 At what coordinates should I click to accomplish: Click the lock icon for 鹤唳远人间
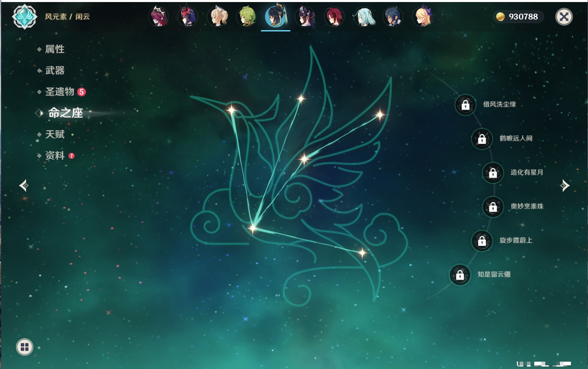482,139
